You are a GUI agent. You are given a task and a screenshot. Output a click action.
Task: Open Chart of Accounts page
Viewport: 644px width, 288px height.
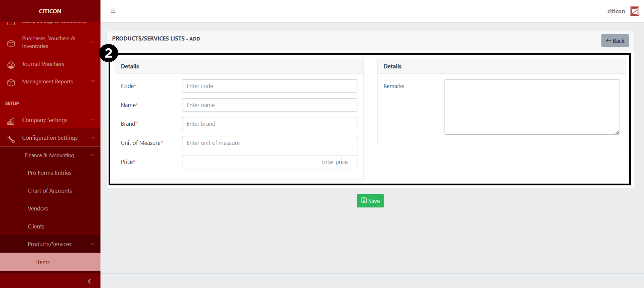[50, 191]
